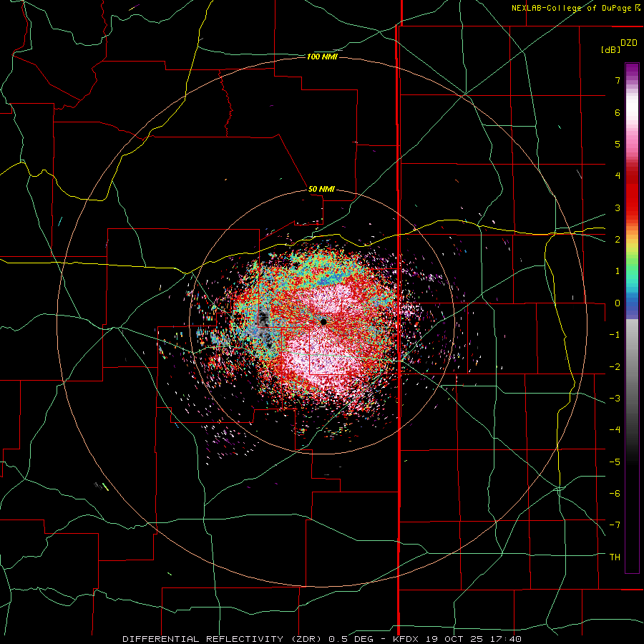Select the -7 value on the color scale
Screen dimensions: 644x644
pos(615,525)
